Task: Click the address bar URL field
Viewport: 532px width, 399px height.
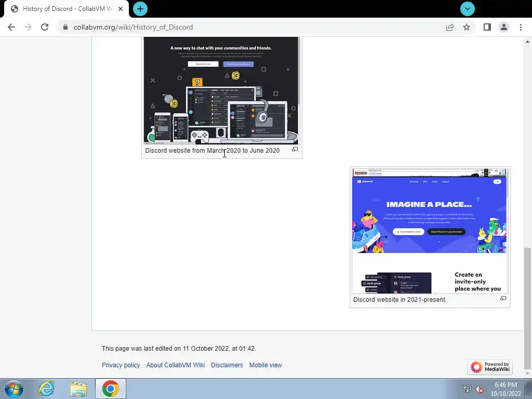Action: (251, 27)
